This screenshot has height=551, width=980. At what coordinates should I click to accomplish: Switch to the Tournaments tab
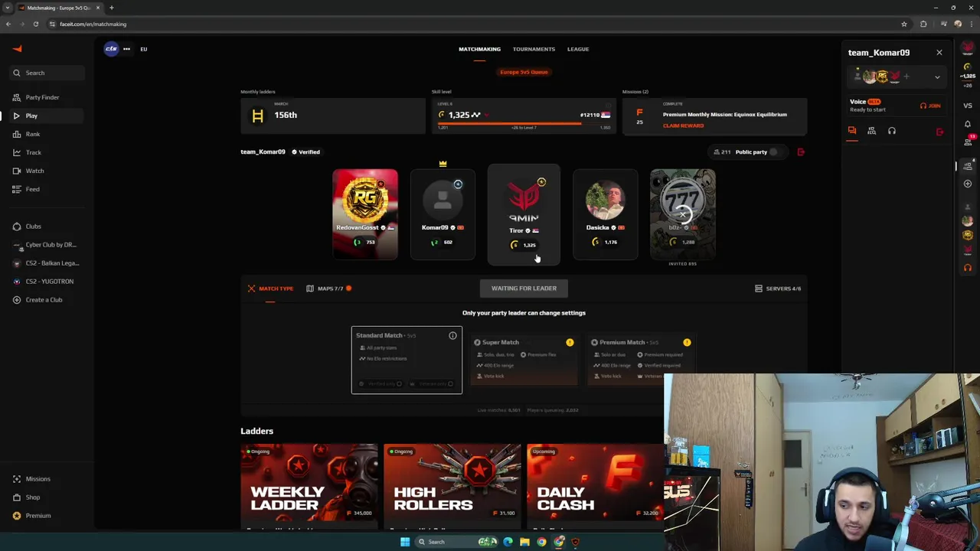534,49
